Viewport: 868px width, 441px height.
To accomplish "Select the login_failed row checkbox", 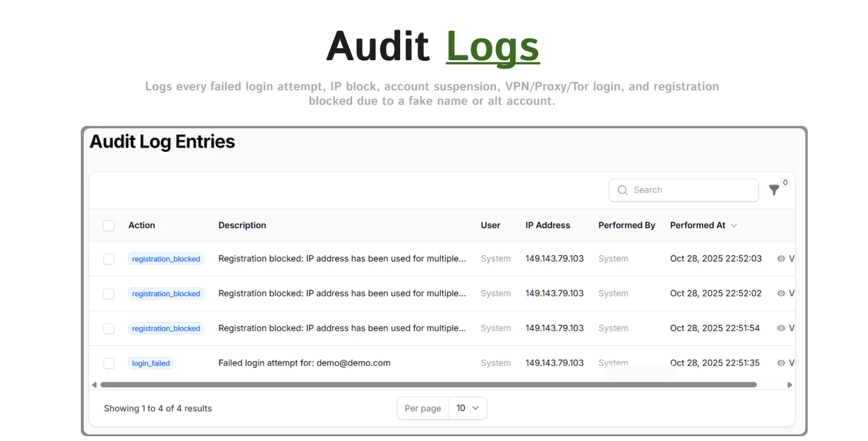I will click(108, 363).
